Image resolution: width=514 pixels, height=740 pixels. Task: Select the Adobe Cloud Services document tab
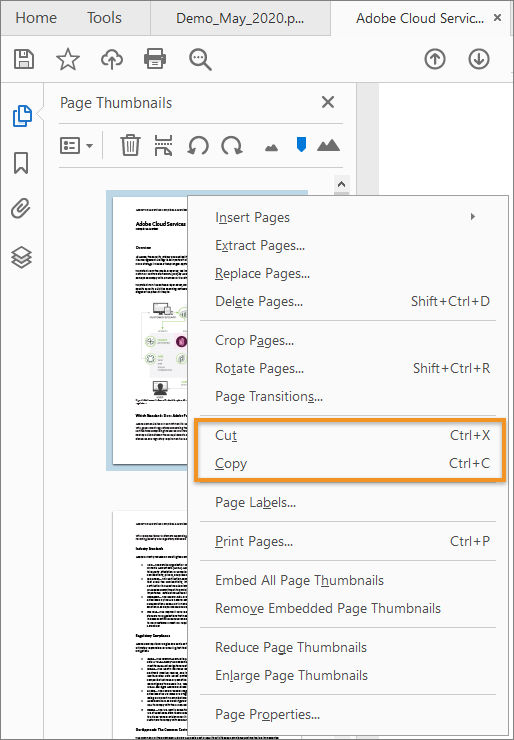tap(420, 18)
